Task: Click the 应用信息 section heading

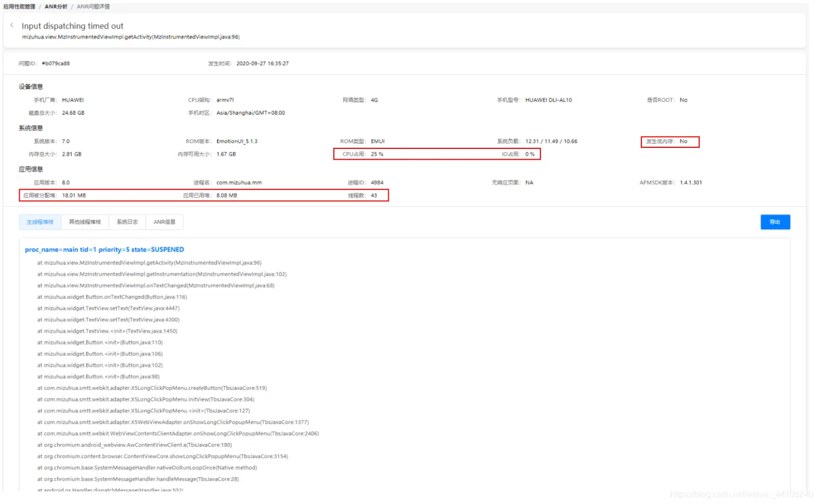Action: tap(31, 170)
